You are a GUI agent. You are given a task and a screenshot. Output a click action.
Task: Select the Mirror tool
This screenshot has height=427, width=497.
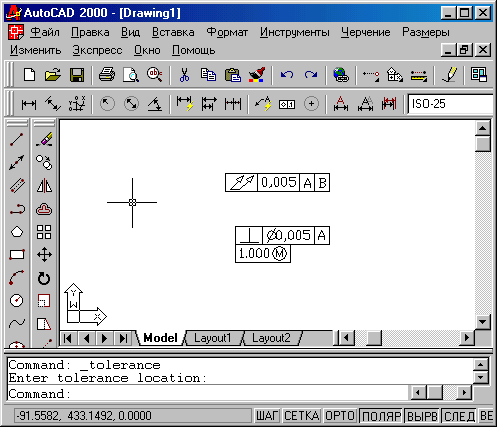coord(44,186)
